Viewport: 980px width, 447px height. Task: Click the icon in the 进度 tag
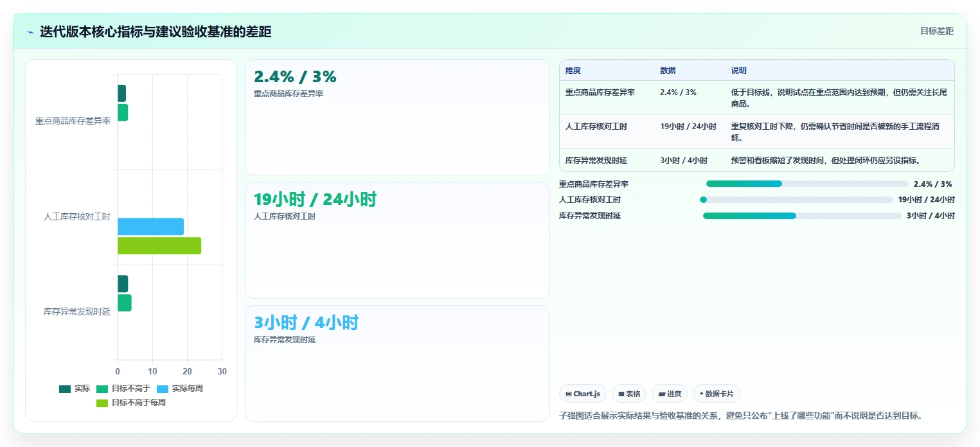(x=662, y=394)
